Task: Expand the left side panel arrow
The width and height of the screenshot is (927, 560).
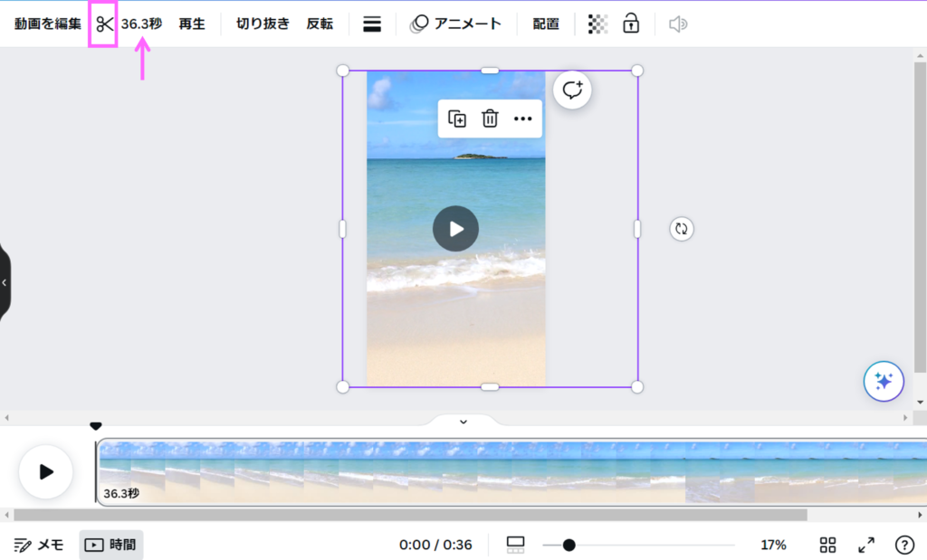Action: pyautogui.click(x=5, y=282)
